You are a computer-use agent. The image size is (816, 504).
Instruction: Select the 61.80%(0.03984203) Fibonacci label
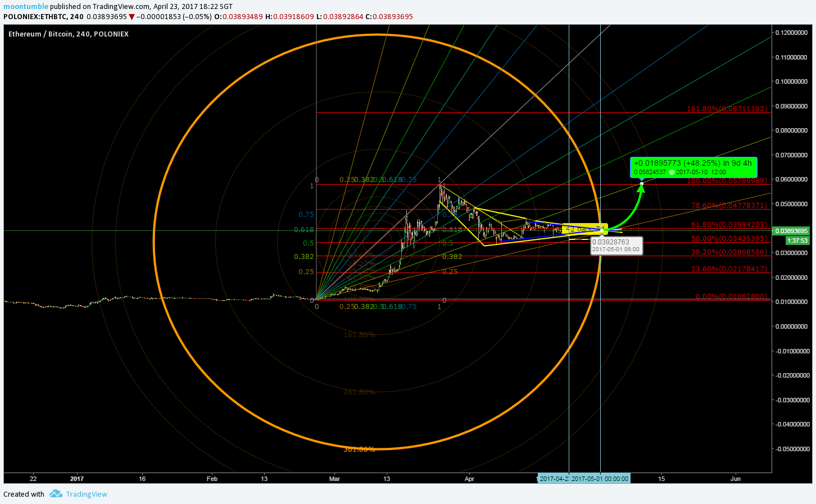pyautogui.click(x=729, y=225)
